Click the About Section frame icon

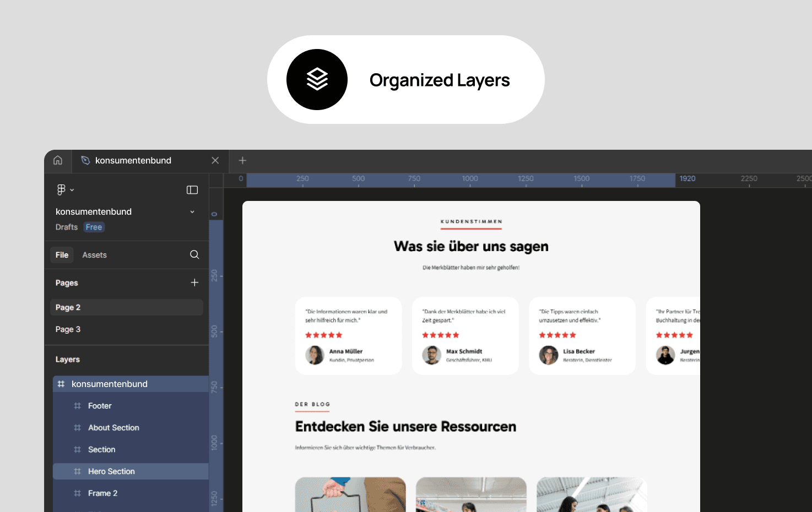[x=77, y=428]
